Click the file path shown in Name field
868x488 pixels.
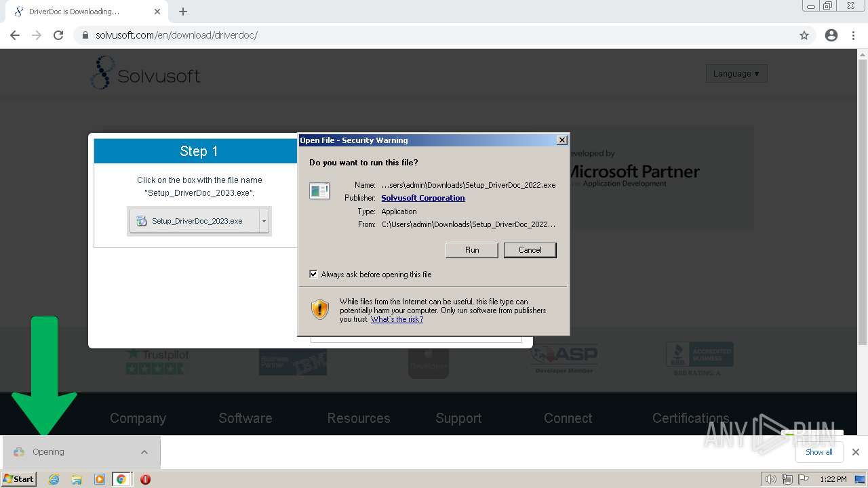coord(469,185)
